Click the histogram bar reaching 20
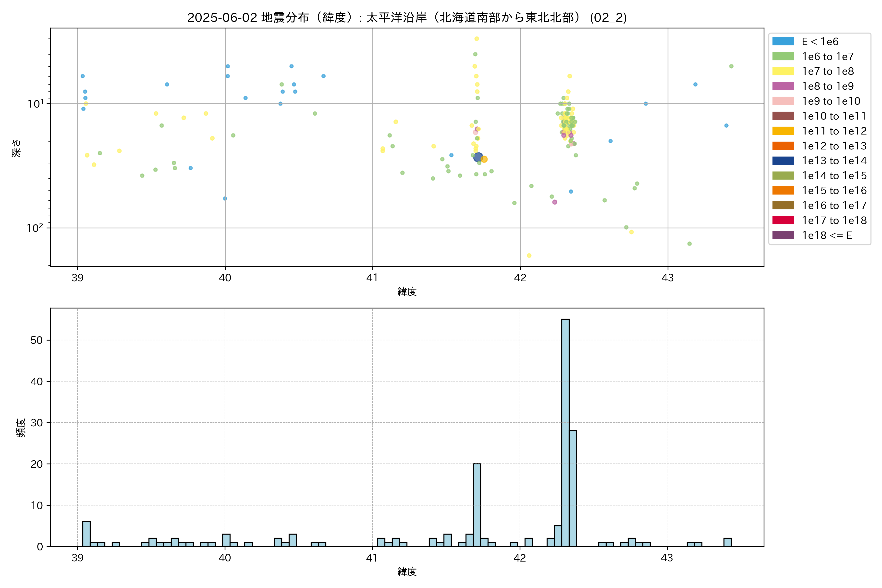Image resolution: width=882 pixels, height=588 pixels. [x=477, y=505]
